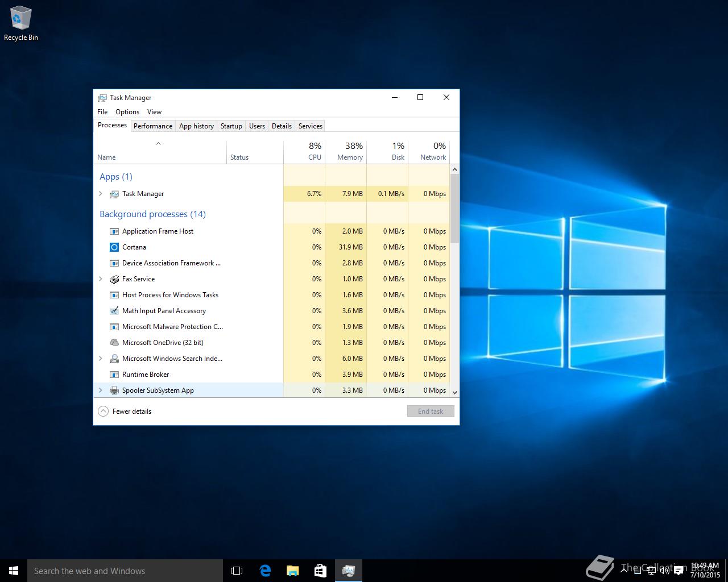Click the Microsoft Malware Protection icon

(114, 327)
